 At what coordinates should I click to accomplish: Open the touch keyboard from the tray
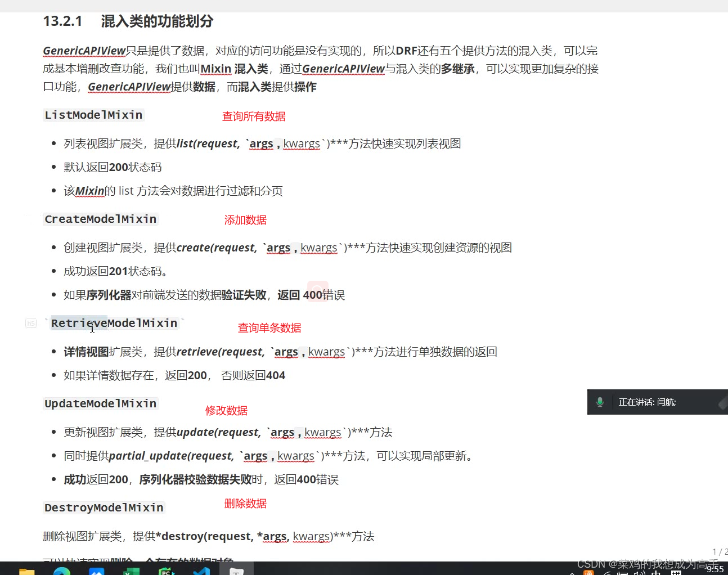click(623, 573)
